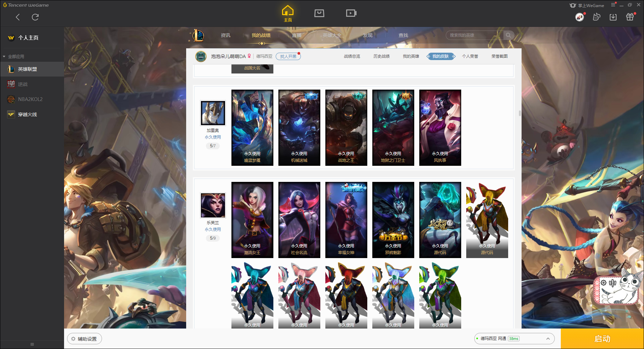
Task: Click the 乐芙兰 champion portrait
Action: [x=213, y=205]
